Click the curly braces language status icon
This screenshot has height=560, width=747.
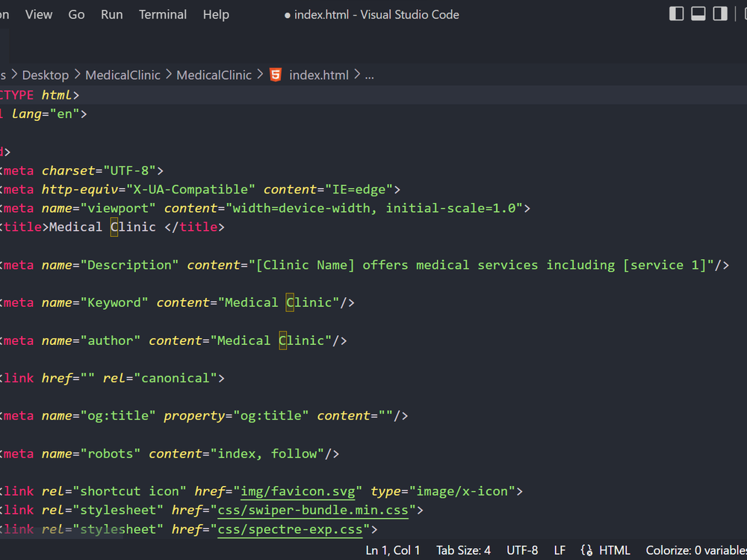(x=586, y=550)
